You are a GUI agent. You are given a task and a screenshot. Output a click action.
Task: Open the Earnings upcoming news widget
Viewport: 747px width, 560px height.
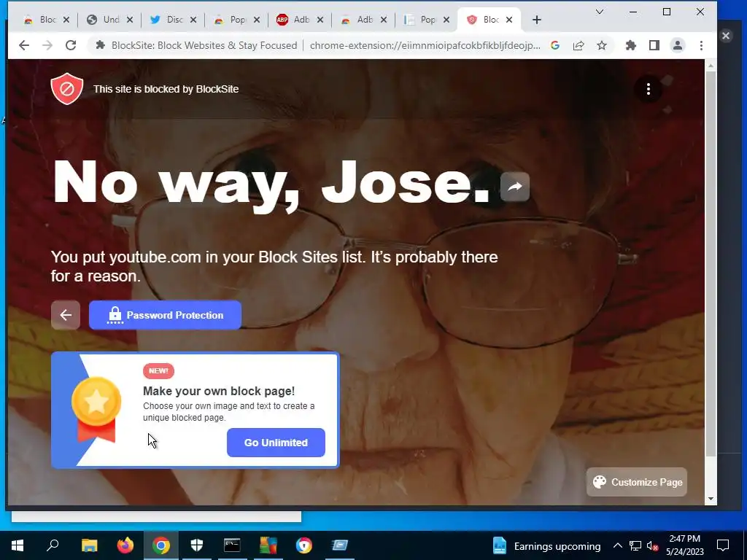(x=547, y=545)
